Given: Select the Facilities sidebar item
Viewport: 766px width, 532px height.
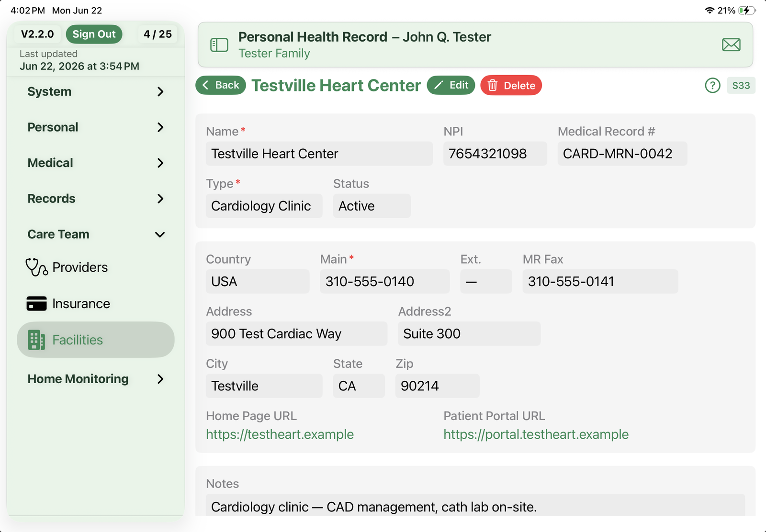Looking at the screenshot, I should click(96, 340).
